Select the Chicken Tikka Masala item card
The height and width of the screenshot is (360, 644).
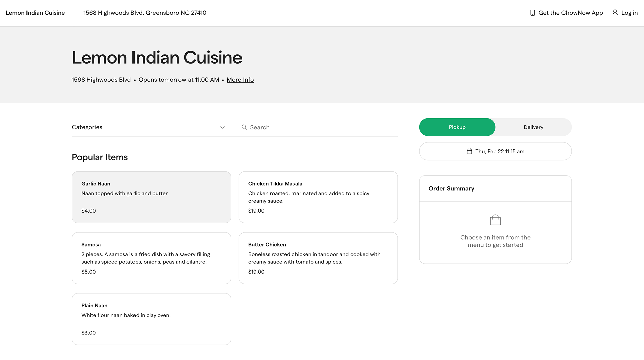(x=318, y=197)
